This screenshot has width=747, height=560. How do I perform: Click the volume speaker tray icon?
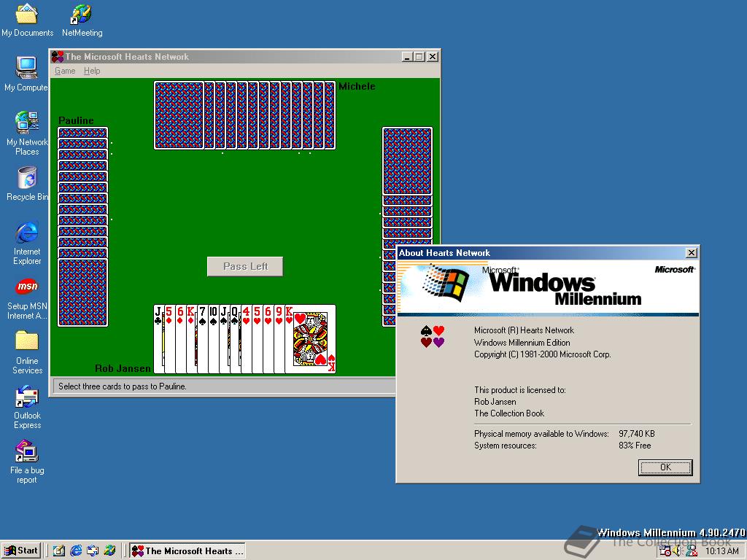click(678, 551)
